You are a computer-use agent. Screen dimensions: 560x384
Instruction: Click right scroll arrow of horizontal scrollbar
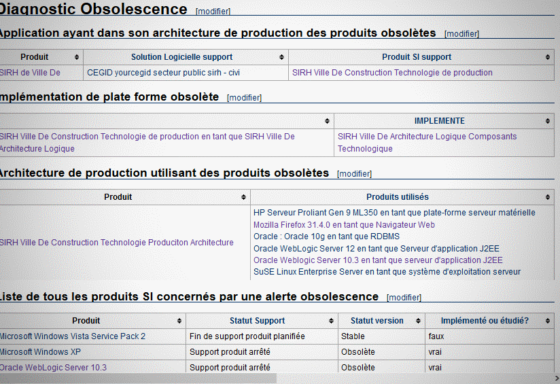pyautogui.click(x=557, y=378)
